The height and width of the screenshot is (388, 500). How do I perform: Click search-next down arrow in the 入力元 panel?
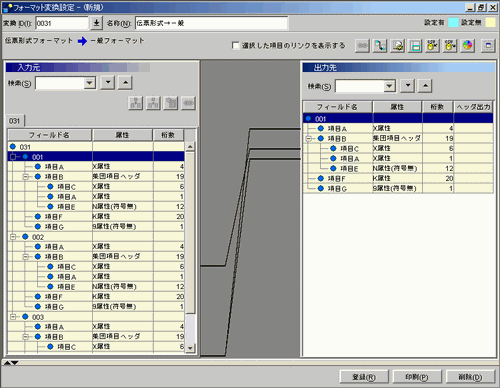(108, 83)
